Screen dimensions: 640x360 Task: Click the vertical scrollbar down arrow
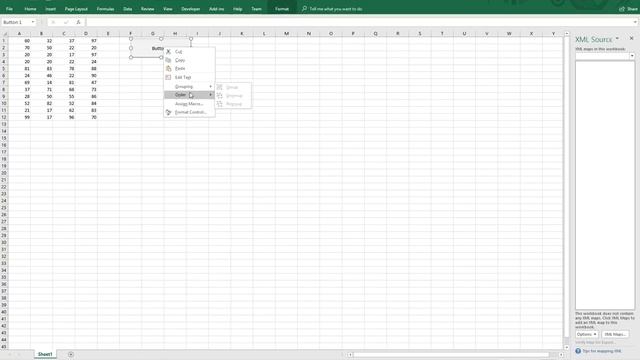pyautogui.click(x=567, y=347)
